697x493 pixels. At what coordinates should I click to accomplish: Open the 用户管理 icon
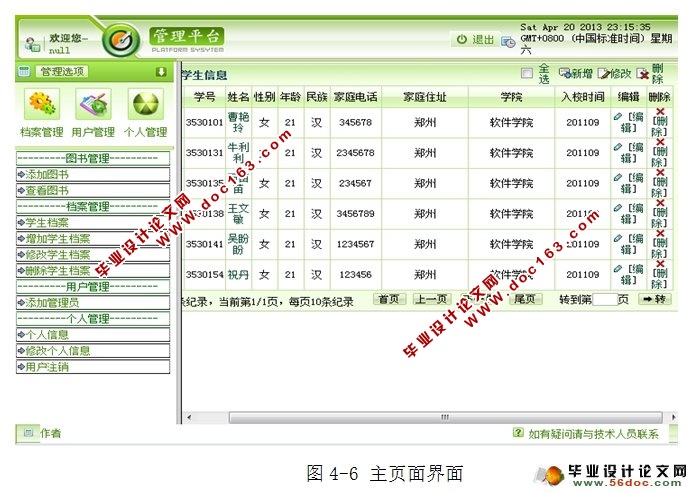click(x=93, y=104)
